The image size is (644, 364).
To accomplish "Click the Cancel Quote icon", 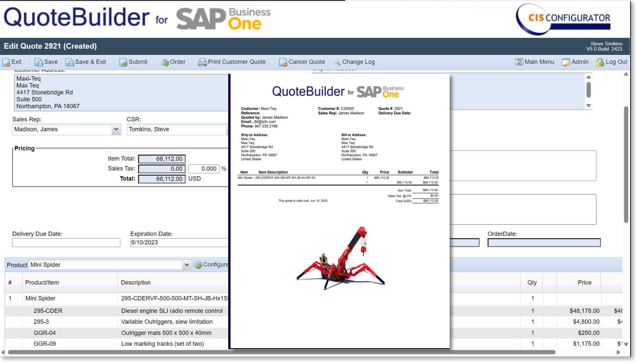I will click(x=283, y=62).
